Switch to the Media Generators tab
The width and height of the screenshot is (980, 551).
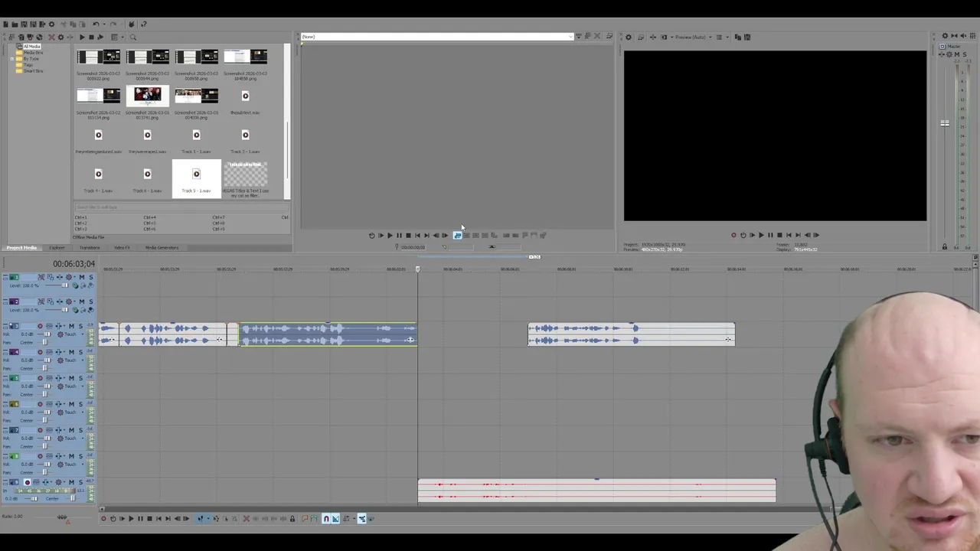(162, 247)
